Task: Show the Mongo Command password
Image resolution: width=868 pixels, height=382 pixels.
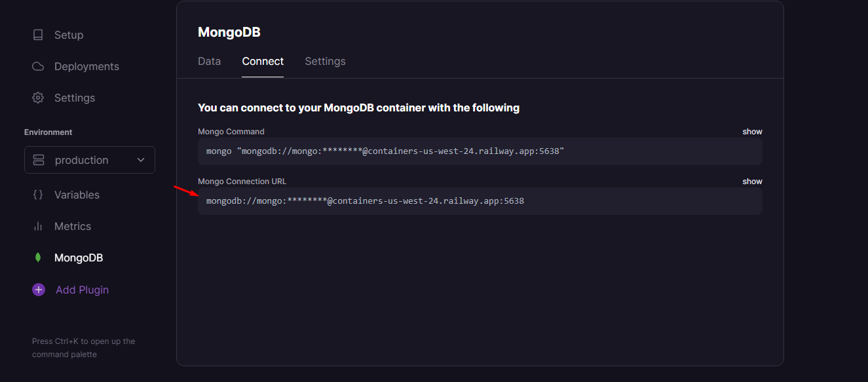Action: click(752, 132)
